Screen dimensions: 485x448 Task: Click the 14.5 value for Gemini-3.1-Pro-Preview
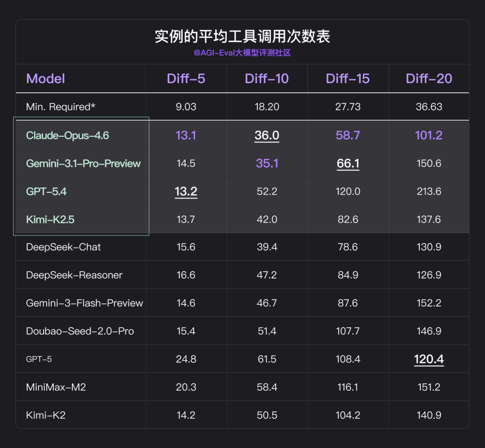[x=186, y=163]
